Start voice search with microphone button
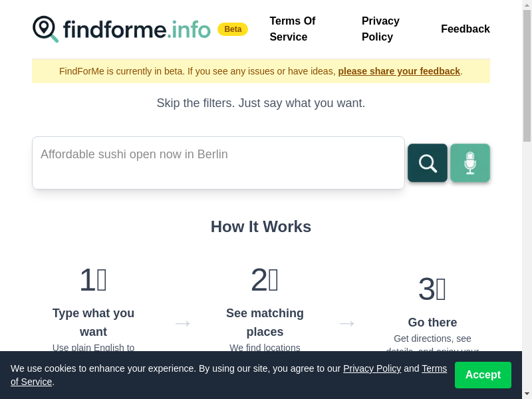Image resolution: width=532 pixels, height=399 pixels. pyautogui.click(x=470, y=163)
